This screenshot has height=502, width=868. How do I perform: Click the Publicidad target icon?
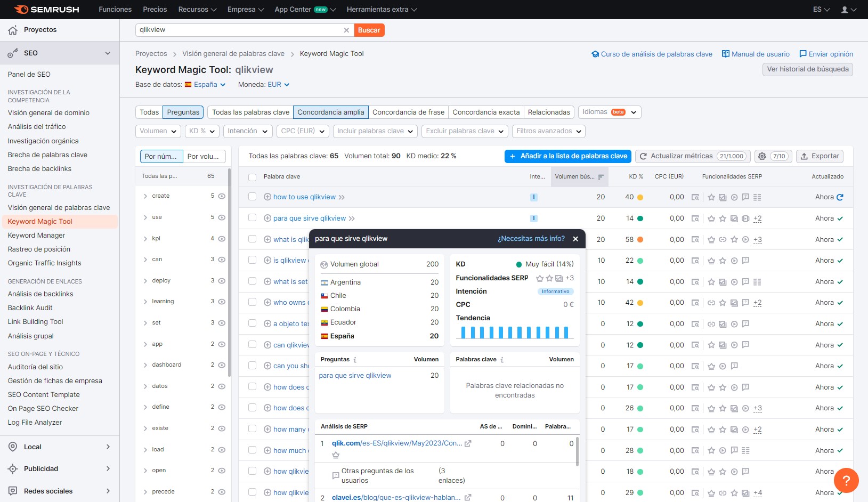[x=13, y=469]
